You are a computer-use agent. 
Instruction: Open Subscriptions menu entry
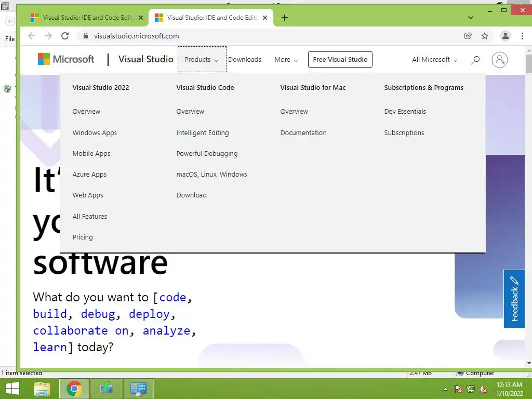tap(404, 132)
